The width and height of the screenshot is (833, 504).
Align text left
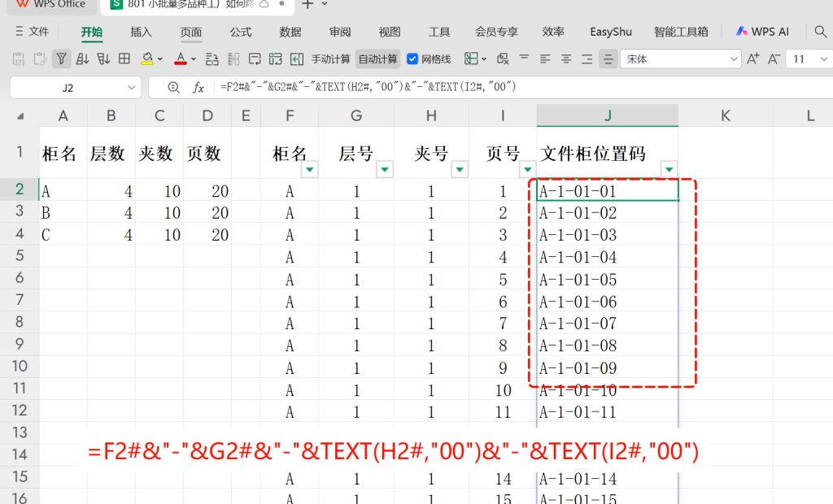545,59
